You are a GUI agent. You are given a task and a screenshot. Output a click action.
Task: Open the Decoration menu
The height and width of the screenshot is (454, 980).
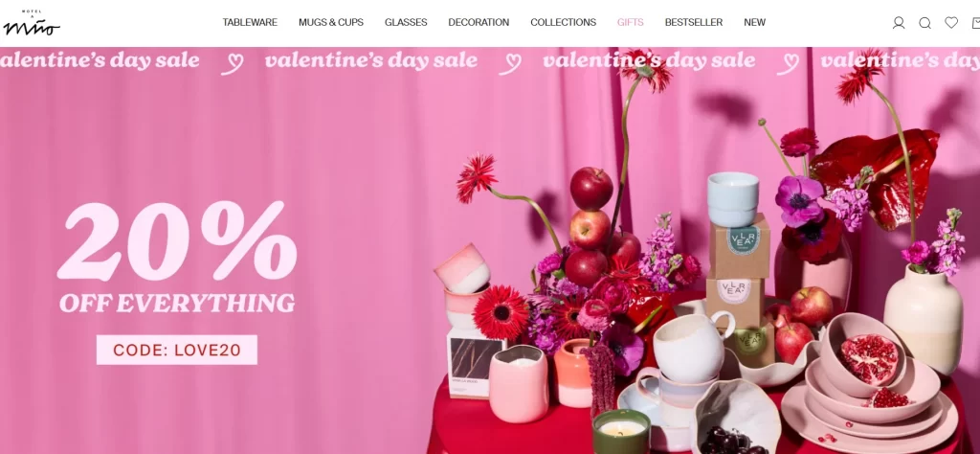click(479, 23)
